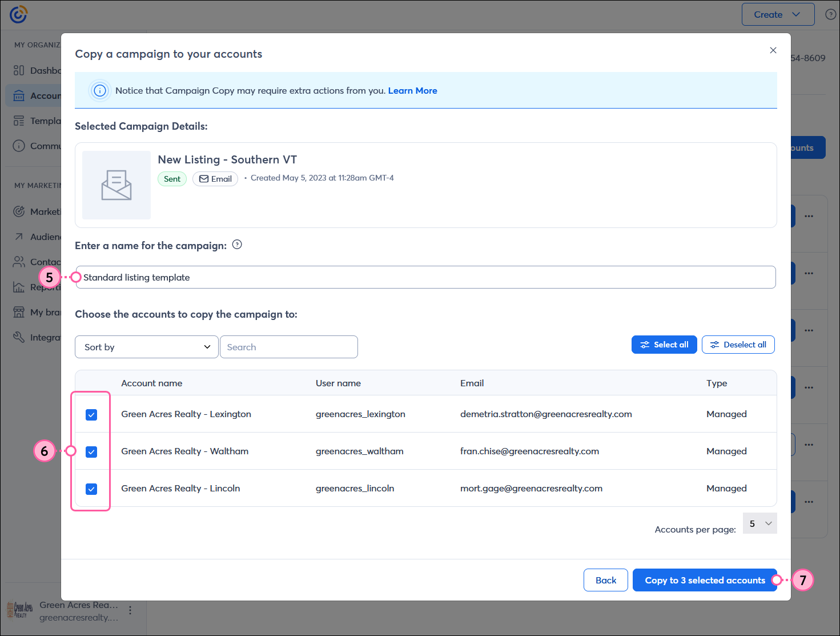Click Green Acres Realty - Lincoln account name
The width and height of the screenshot is (840, 636).
click(x=180, y=488)
